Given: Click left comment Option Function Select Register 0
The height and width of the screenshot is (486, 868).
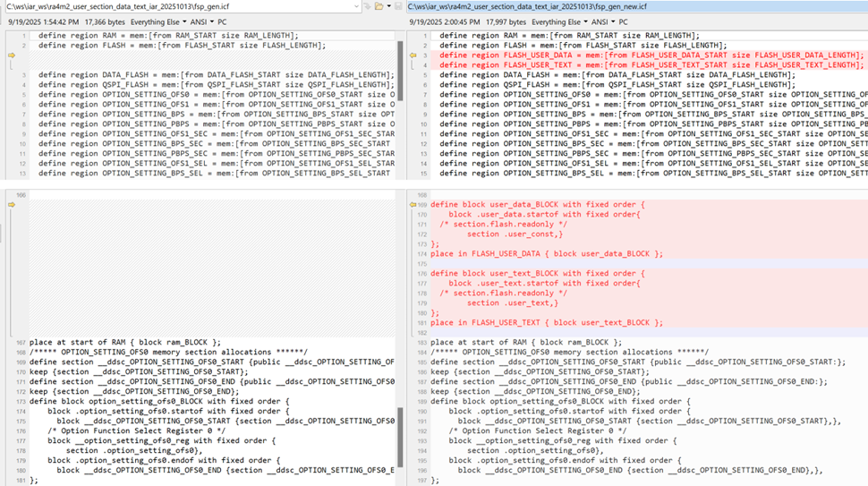Looking at the screenshot, I should [136, 431].
